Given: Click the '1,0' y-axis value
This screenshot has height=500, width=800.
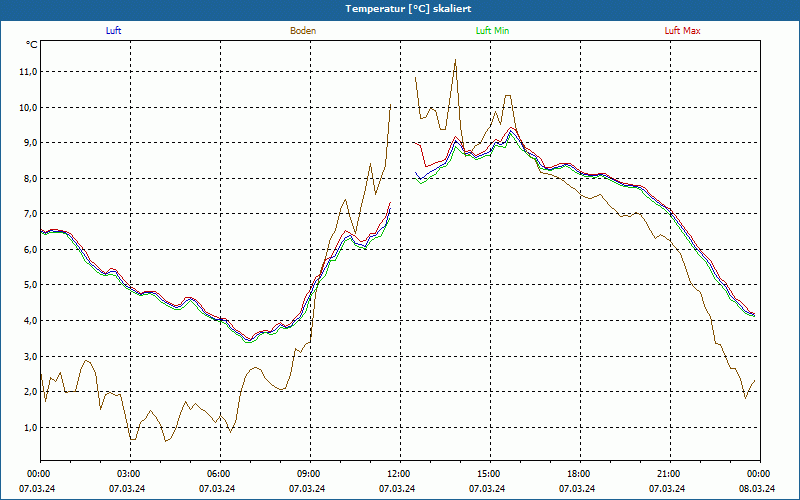Looking at the screenshot, I should pyautogui.click(x=30, y=428).
